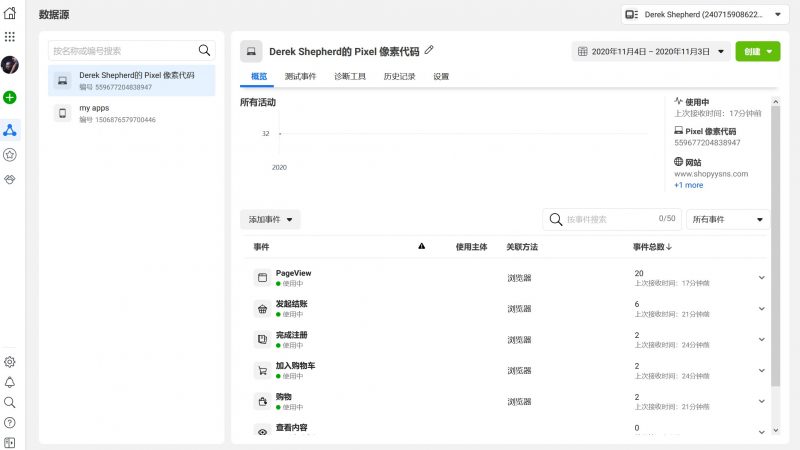Image resolution: width=800 pixels, height=450 pixels.
Task: Click the 使用主体 column header
Action: [471, 247]
